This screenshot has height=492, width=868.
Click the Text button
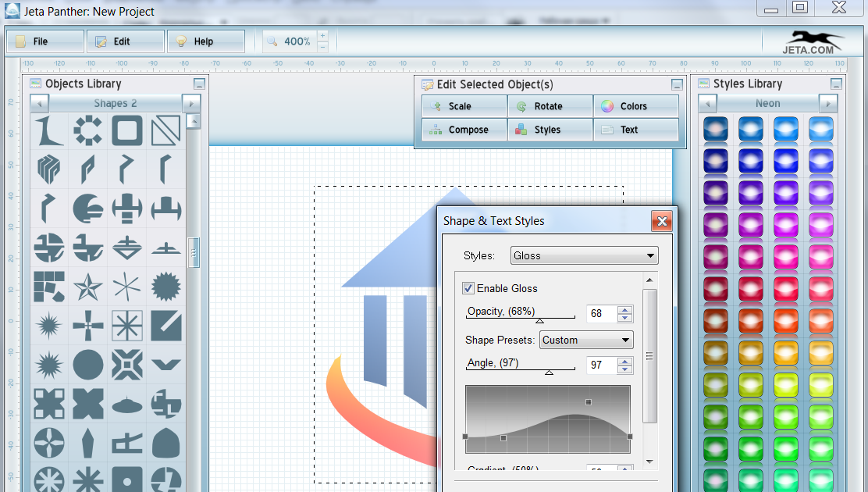[x=636, y=130]
